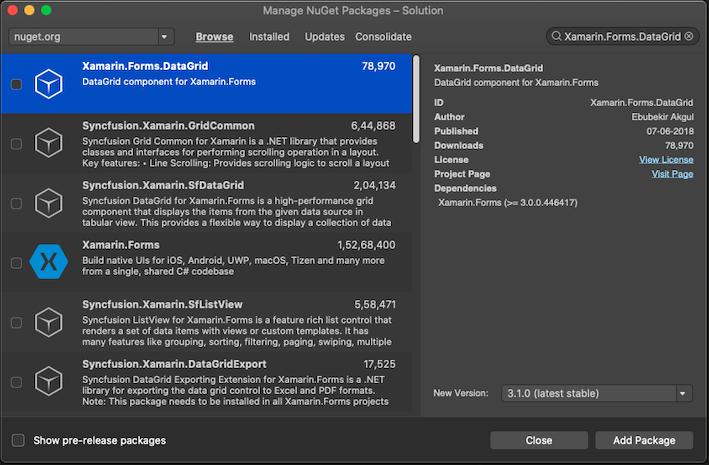709x465 pixels.
Task: Click the blue Xamarin.Forms hexagon logo
Action: pyautogui.click(x=48, y=261)
